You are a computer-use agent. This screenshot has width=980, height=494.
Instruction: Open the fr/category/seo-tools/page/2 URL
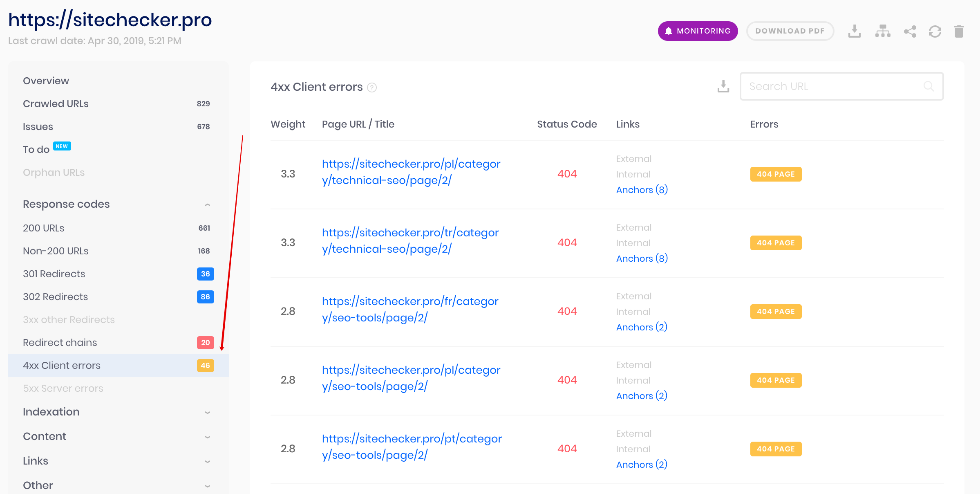click(410, 310)
